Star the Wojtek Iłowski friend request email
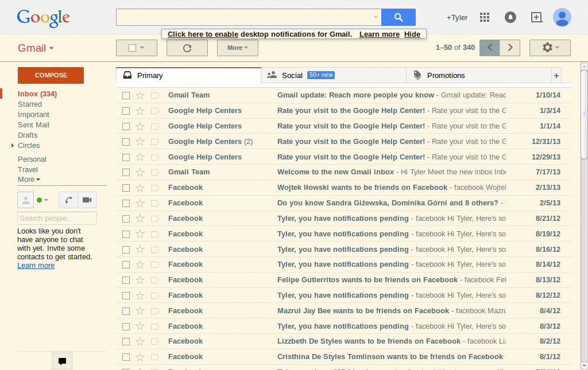Viewport: 588px width, 370px height. [x=140, y=188]
